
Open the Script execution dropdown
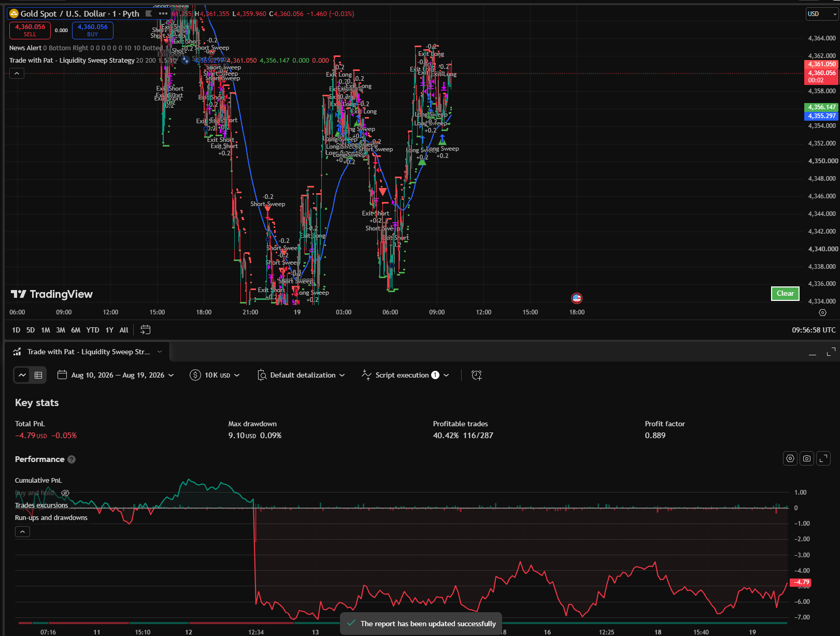406,375
